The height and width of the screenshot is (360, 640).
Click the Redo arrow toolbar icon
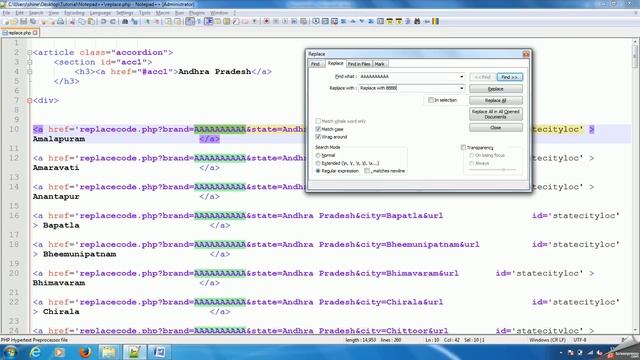[113, 21]
